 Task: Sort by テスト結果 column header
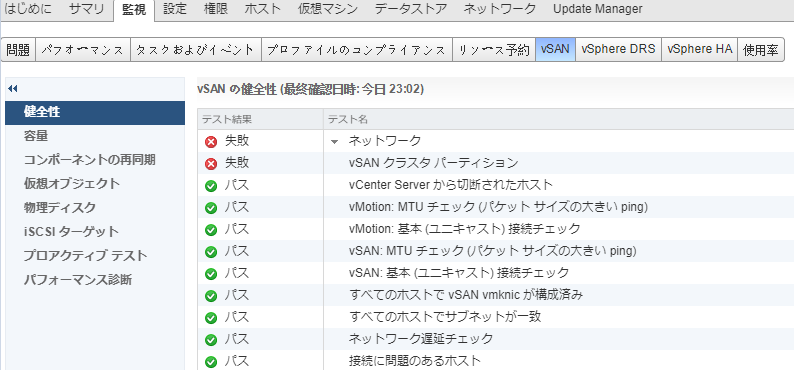260,119
